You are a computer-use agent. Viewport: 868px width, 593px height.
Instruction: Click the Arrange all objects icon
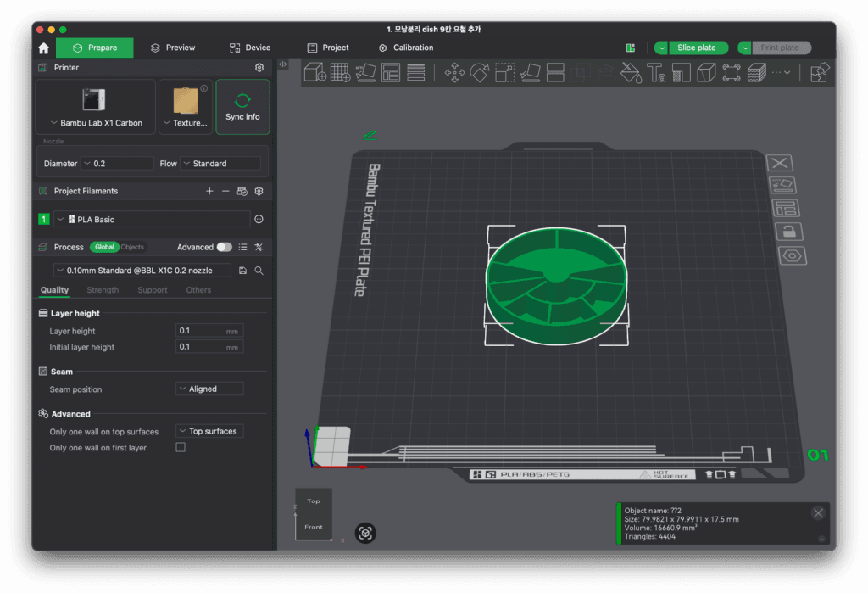click(x=390, y=73)
